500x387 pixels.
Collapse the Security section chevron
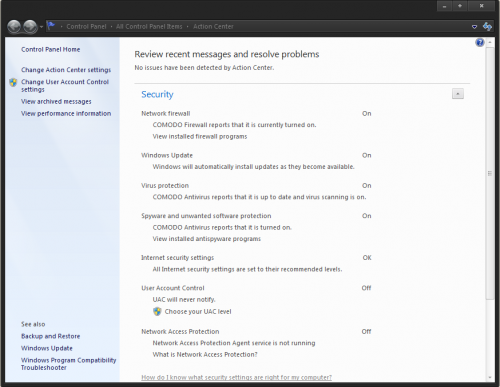458,94
